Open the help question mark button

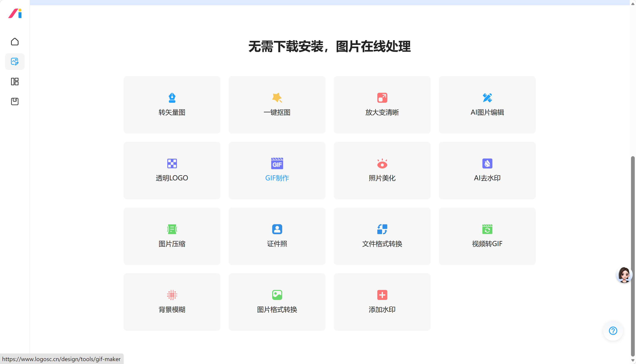point(613,331)
